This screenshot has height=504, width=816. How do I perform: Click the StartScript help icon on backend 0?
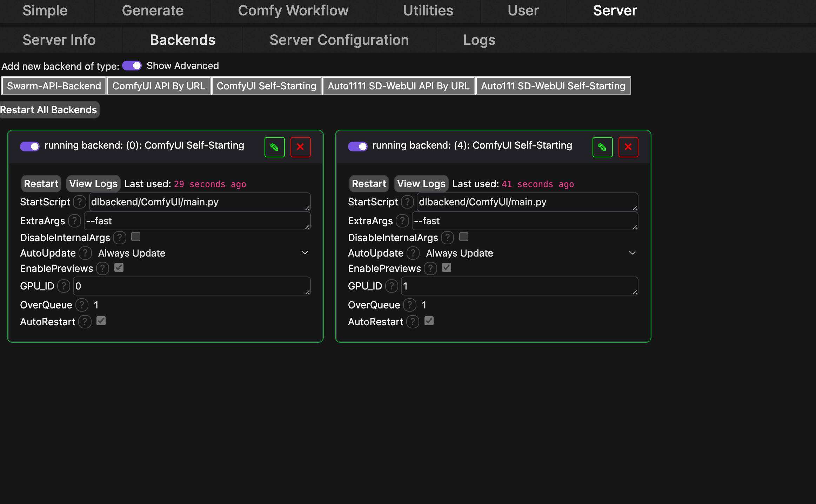point(80,202)
